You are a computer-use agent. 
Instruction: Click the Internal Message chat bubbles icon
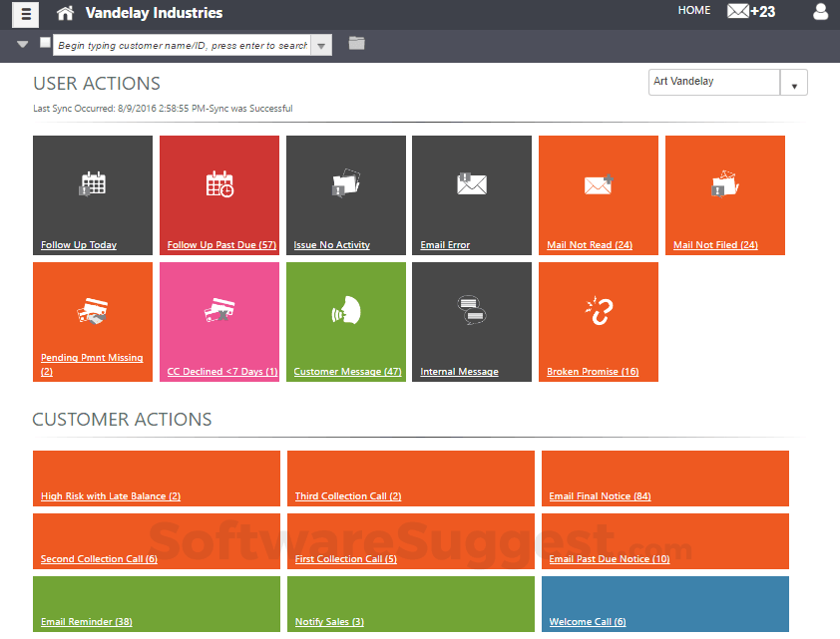click(x=471, y=310)
